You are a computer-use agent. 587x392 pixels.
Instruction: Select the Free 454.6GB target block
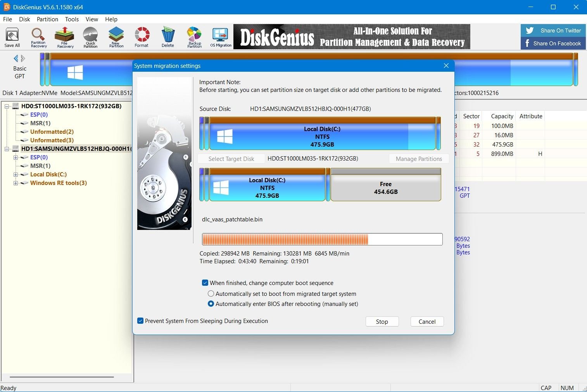point(386,185)
